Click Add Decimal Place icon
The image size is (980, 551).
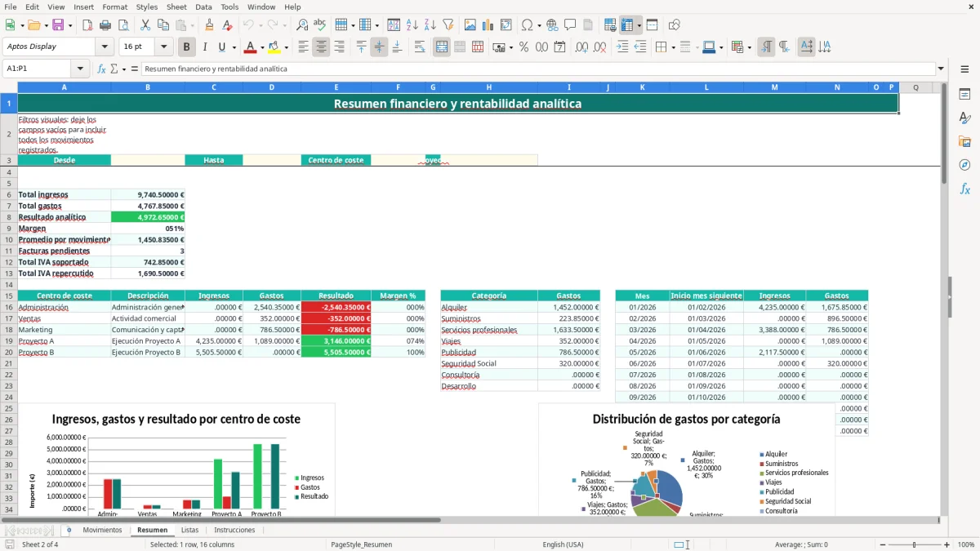581,47
